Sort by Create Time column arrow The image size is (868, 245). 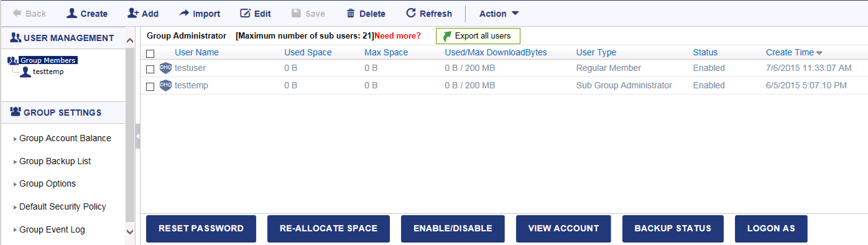pos(820,53)
